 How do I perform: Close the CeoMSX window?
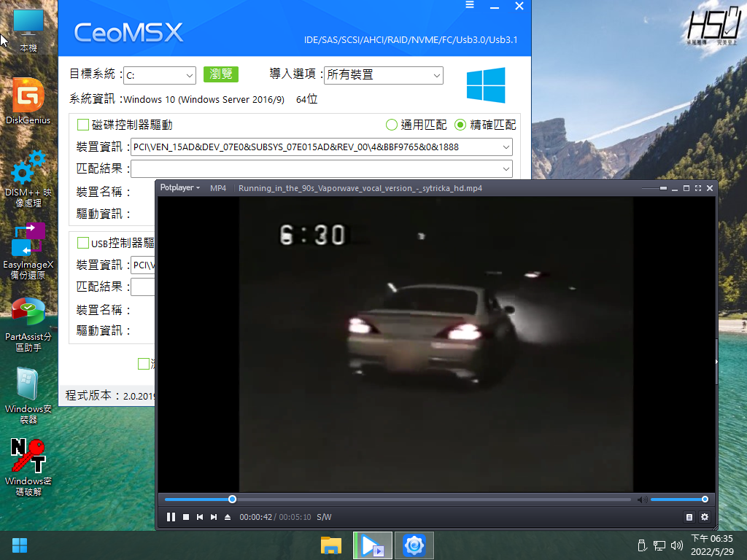519,6
